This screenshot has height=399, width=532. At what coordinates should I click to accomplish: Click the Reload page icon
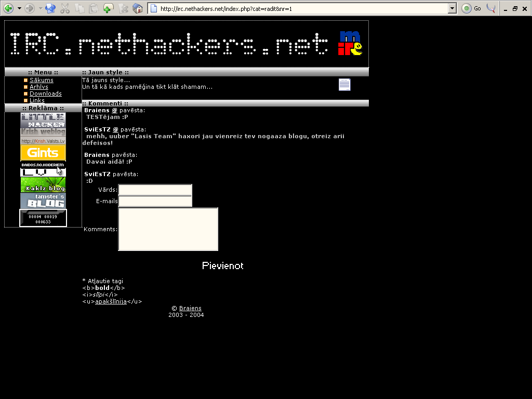(x=50, y=8)
